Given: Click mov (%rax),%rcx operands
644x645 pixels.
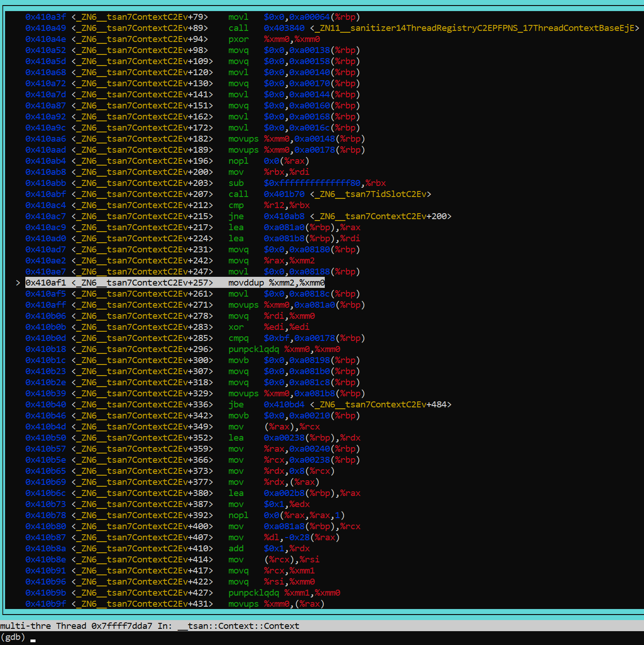Looking at the screenshot, I should click(292, 427).
